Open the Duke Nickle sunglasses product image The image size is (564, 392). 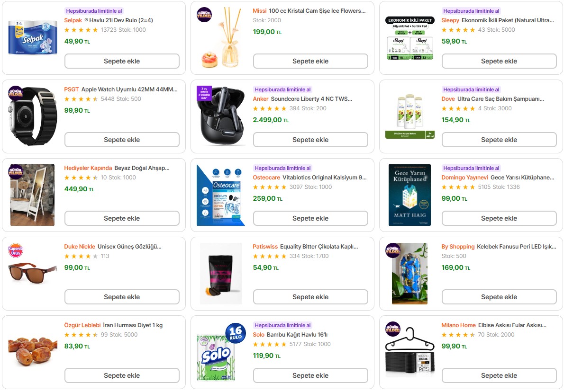[x=33, y=274]
